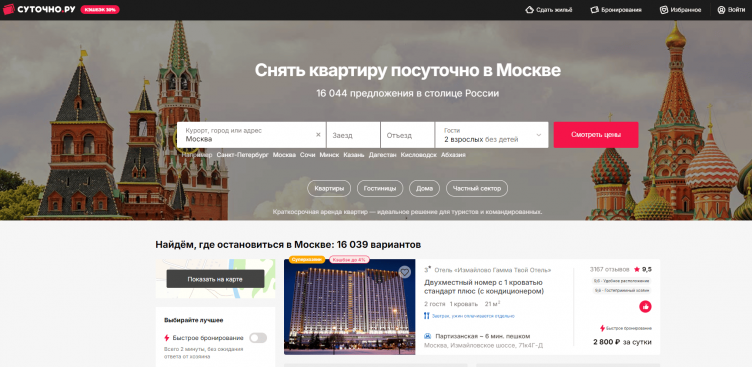Clear the Москва destination field
The height and width of the screenshot is (367, 752).
(318, 135)
